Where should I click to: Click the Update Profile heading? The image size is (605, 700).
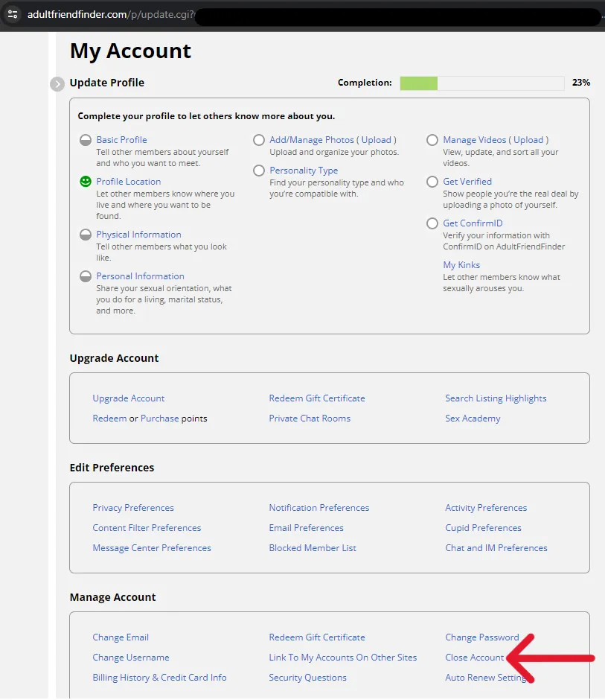coord(107,83)
